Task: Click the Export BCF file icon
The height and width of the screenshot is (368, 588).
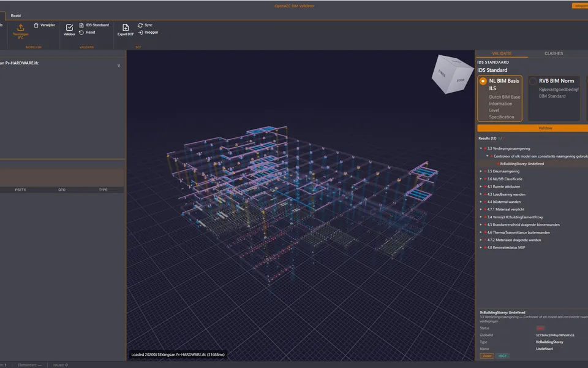Action: (126, 28)
